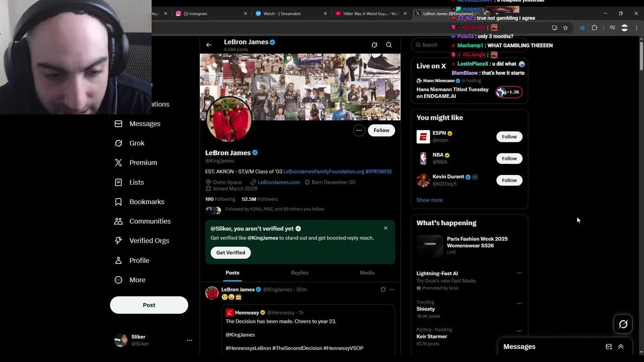644x362 pixels.
Task: Open Grok in the left sidebar
Action: 130,143
